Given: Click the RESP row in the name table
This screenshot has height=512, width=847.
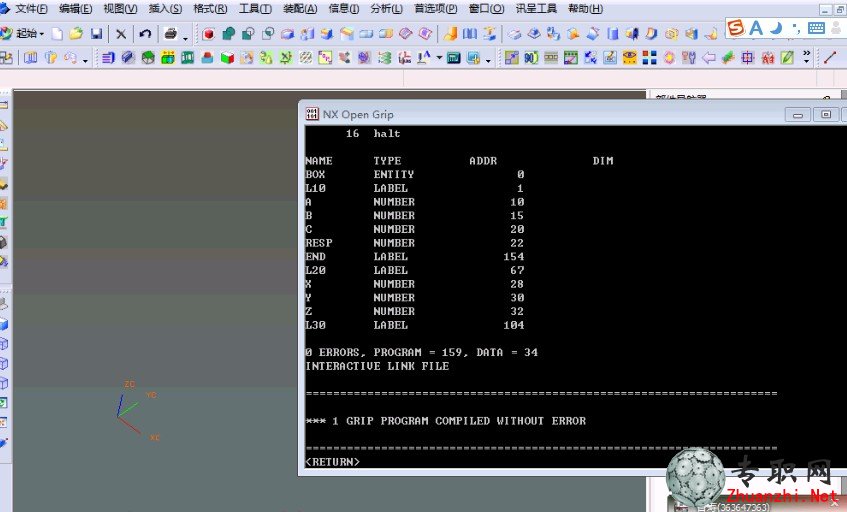Looking at the screenshot, I should [414, 243].
